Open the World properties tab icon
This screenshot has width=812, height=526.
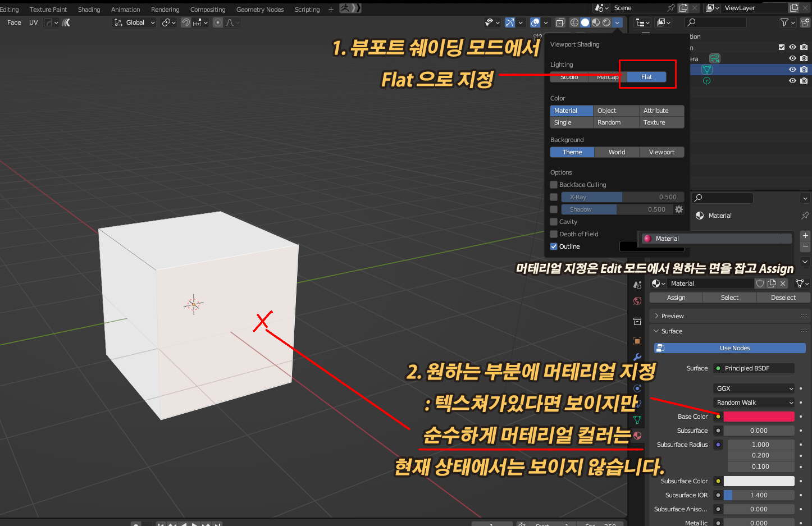[x=637, y=301]
